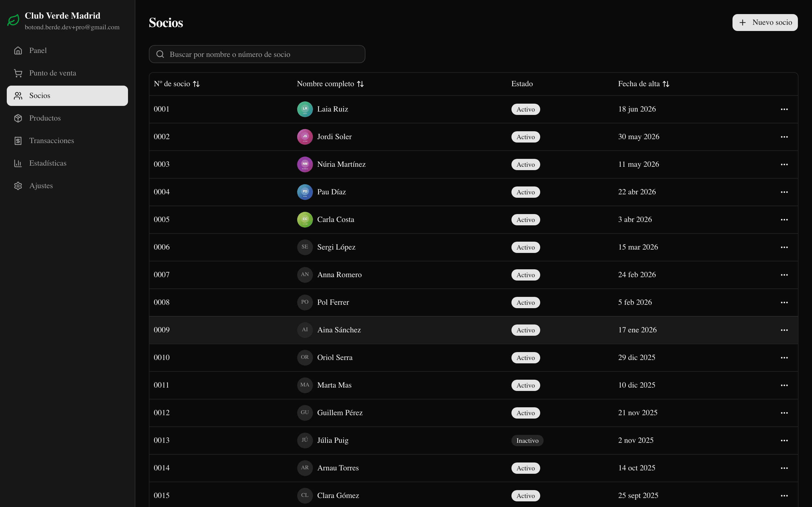The width and height of the screenshot is (812, 507).
Task: Click Laia Ruiz's avatar
Action: tap(305, 109)
